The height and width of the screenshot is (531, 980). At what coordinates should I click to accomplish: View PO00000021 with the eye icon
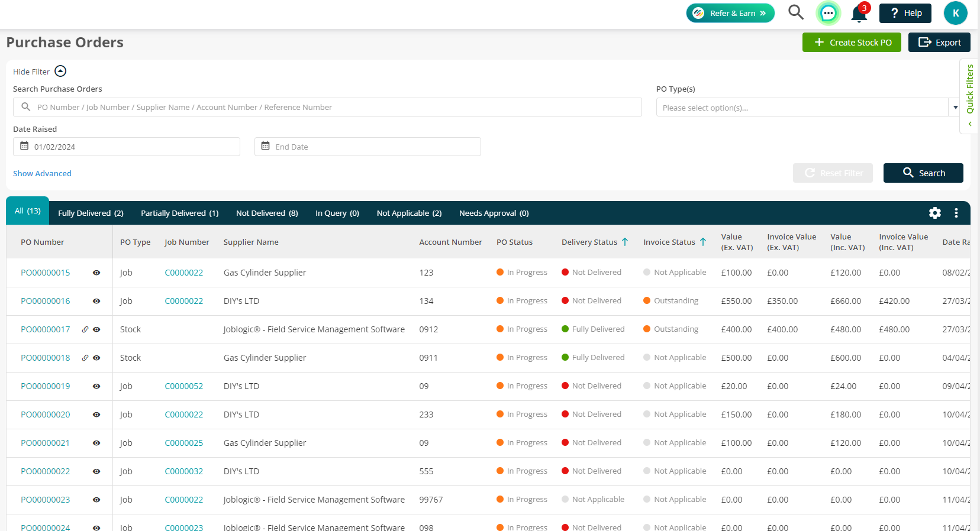(96, 443)
